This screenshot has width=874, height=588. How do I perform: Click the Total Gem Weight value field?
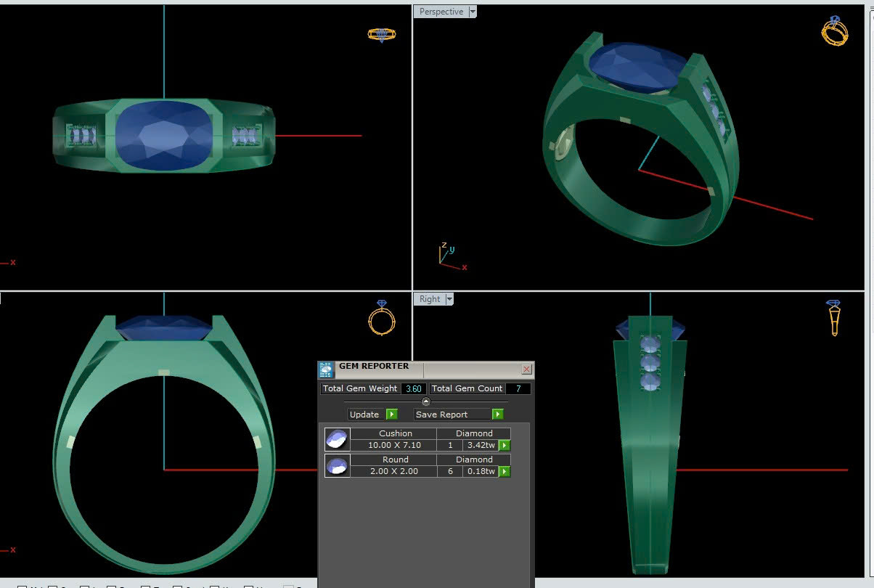(414, 389)
